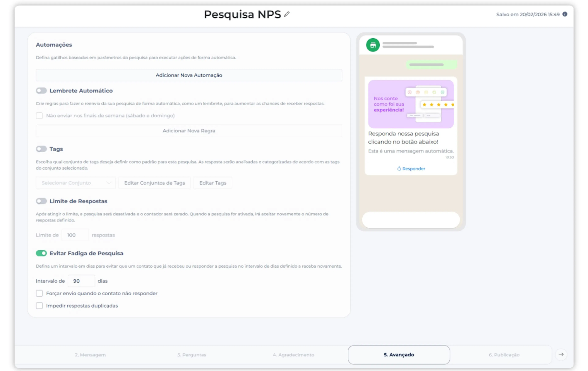Click Adicionar Nova Automação button

pos(189,75)
